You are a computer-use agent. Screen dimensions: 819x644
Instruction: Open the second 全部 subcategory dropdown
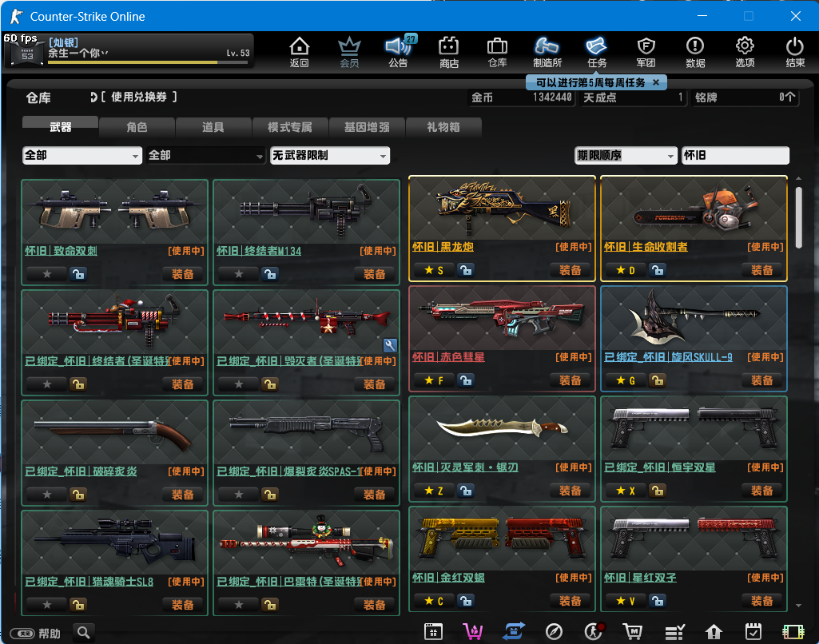206,155
